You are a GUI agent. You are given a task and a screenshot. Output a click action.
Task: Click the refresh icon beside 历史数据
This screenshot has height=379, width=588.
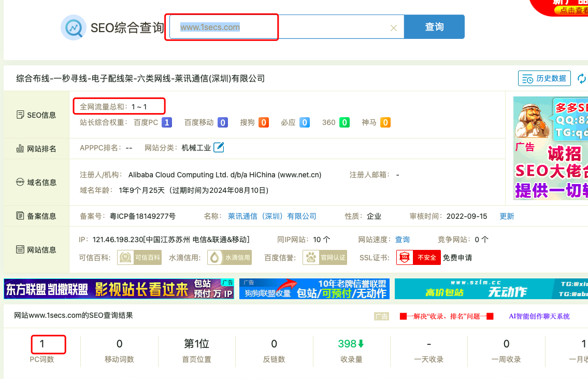[x=582, y=79]
